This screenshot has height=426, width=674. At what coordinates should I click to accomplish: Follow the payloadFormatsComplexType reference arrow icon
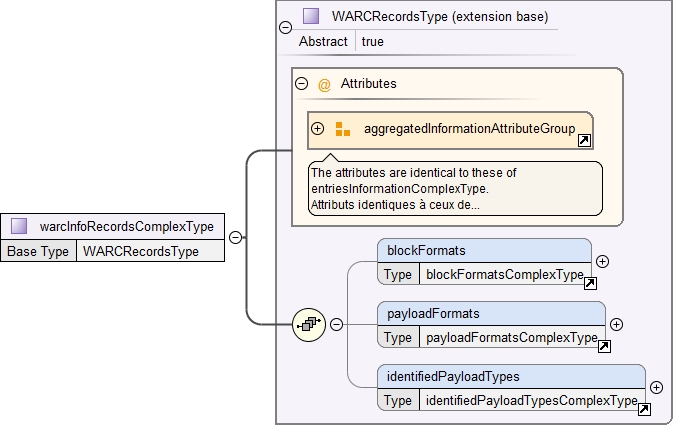(x=604, y=346)
